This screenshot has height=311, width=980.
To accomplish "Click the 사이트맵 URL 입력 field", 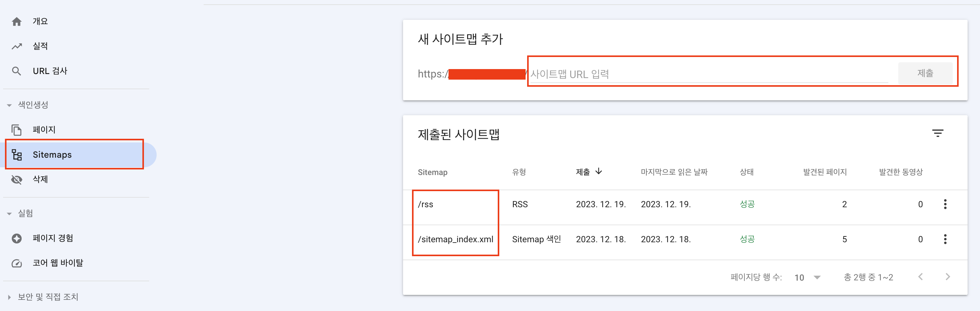I will tap(708, 74).
